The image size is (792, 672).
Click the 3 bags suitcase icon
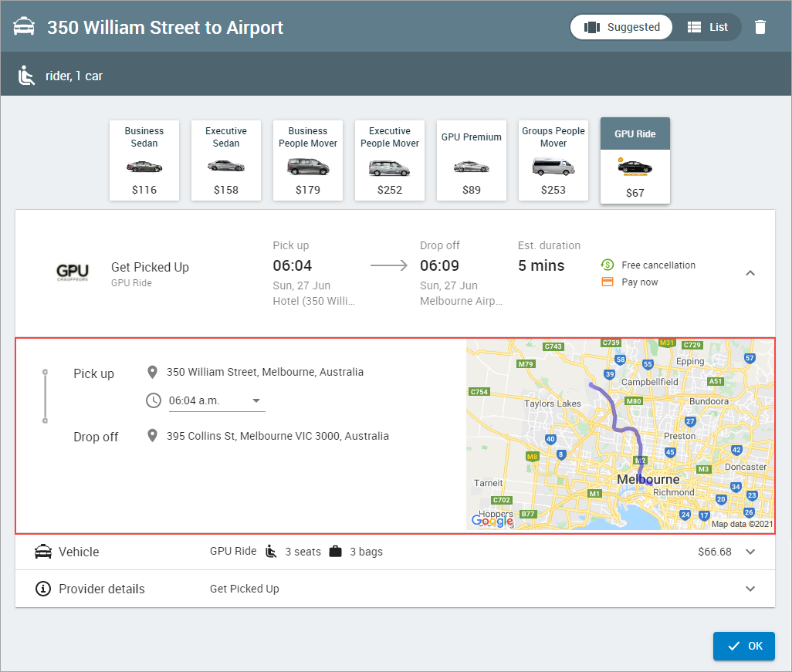[x=335, y=552]
